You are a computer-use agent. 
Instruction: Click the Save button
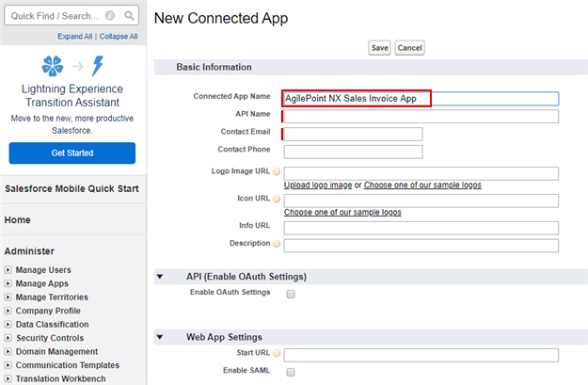379,48
